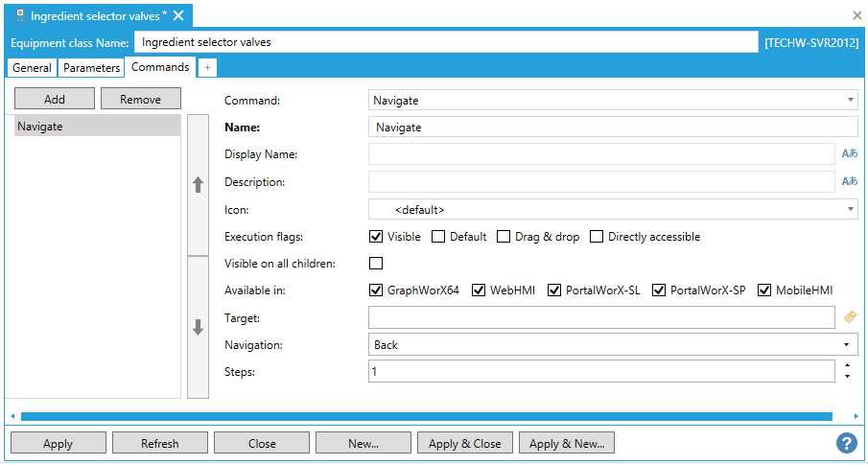Open Description language alias icon

(x=849, y=181)
